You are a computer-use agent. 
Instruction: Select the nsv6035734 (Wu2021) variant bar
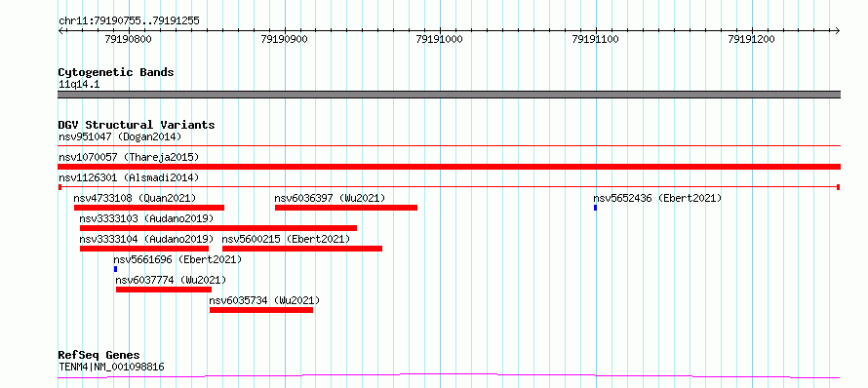point(261,310)
